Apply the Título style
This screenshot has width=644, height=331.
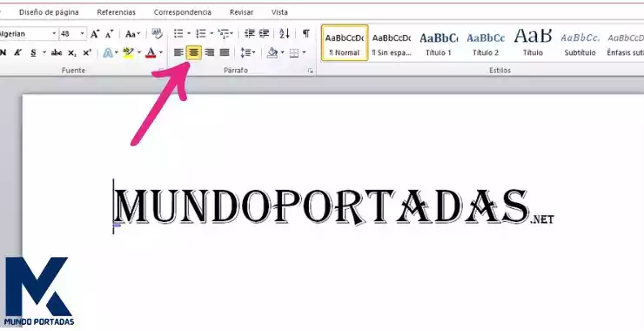pyautogui.click(x=533, y=43)
